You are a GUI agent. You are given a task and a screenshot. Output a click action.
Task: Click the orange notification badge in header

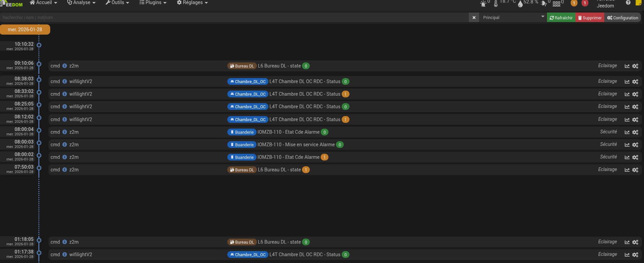click(x=574, y=3)
